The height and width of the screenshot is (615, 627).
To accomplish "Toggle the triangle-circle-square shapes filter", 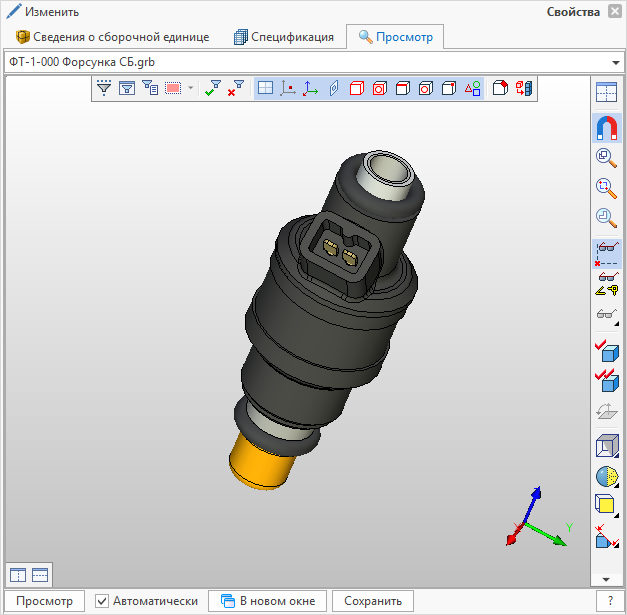I will click(472, 88).
